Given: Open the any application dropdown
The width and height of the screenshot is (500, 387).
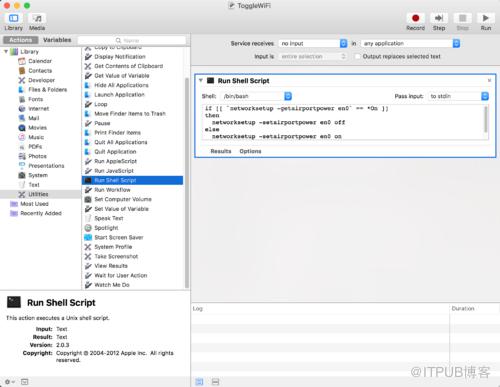Looking at the screenshot, I should (410, 43).
